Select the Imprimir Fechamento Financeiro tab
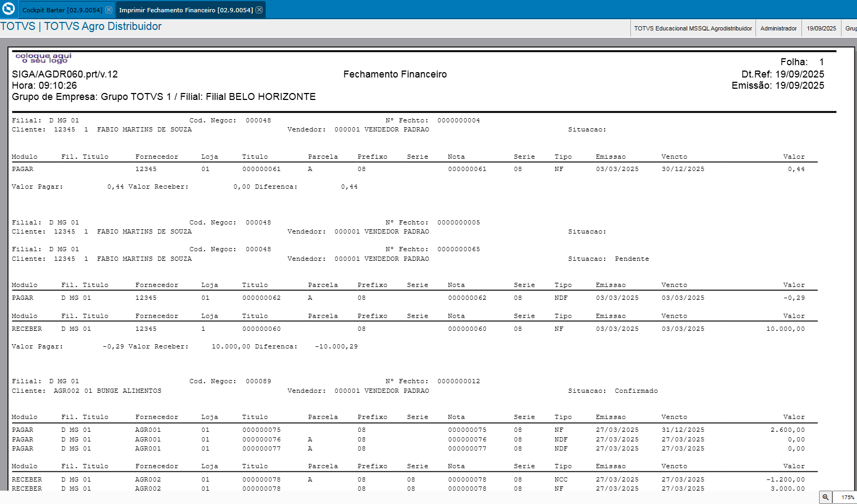Image resolution: width=857 pixels, height=504 pixels. 186,10
